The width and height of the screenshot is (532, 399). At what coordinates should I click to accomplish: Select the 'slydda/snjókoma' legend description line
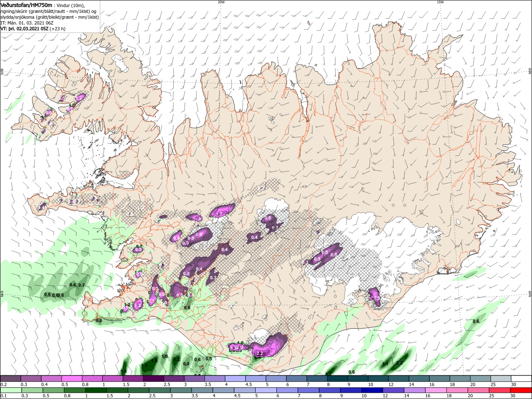(50, 17)
